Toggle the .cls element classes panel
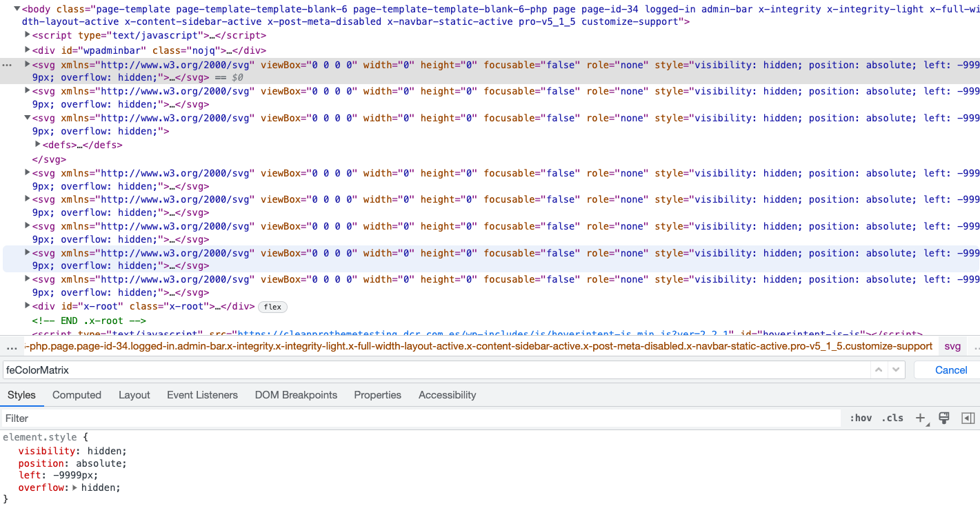Screen dimensions: 980x506 point(892,418)
